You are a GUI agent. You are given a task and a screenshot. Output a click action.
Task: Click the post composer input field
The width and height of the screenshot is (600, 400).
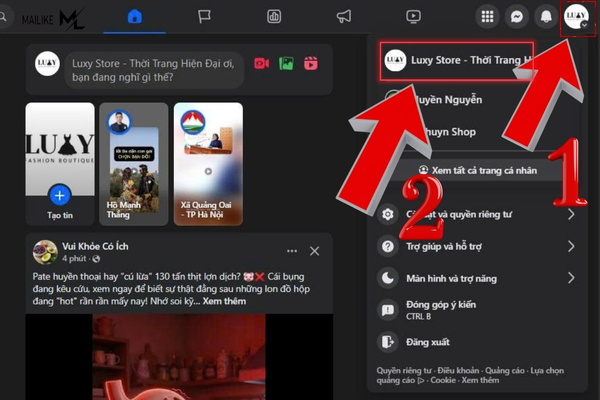click(x=154, y=70)
